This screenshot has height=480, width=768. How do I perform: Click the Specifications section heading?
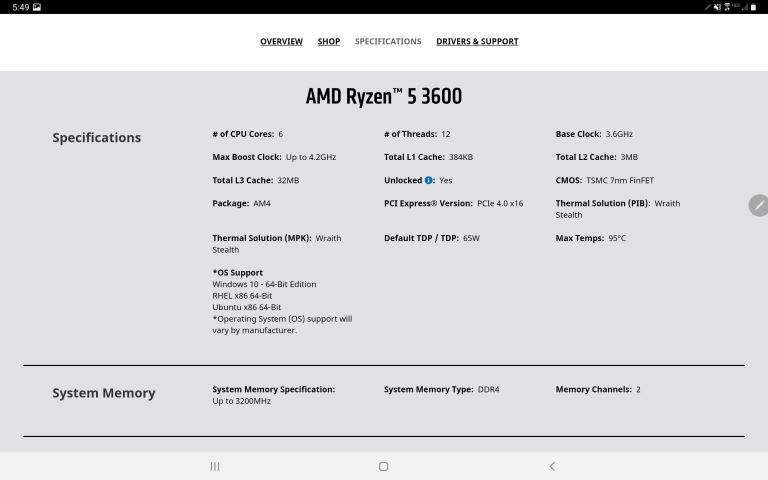(96, 138)
